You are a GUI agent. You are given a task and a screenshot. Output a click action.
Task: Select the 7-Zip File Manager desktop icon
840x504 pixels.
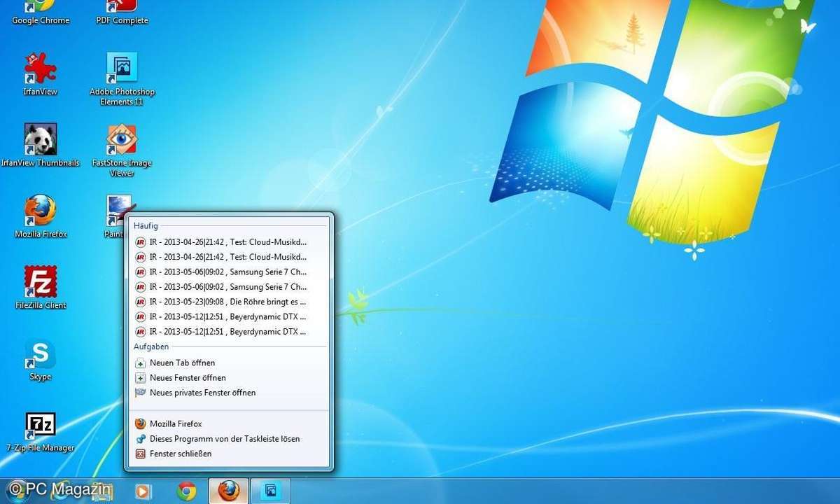pos(41,430)
